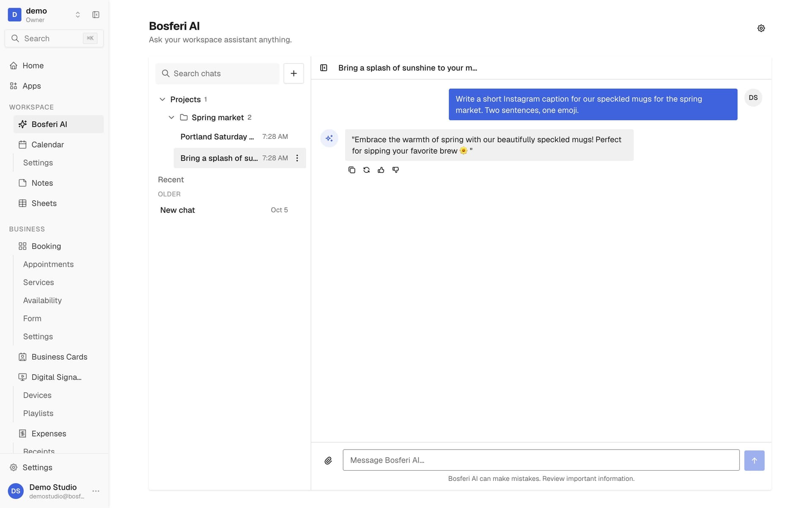This screenshot has height=508, width=812.
Task: Click the Search chats field
Action: point(217,74)
